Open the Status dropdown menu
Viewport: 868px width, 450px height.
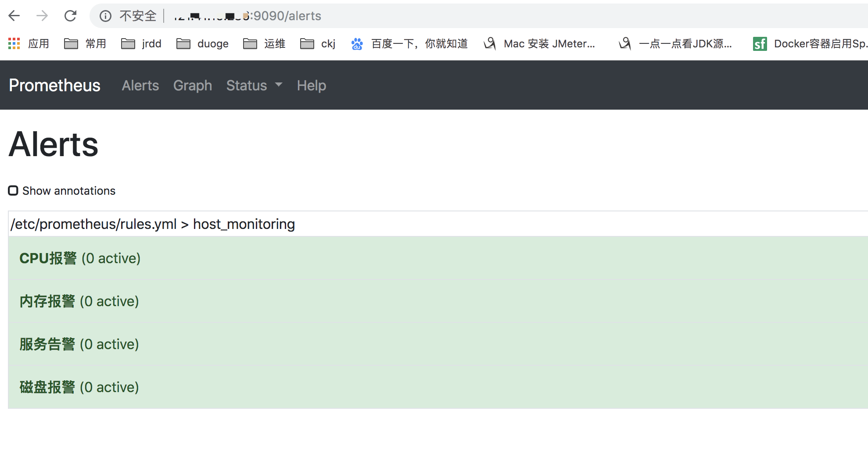(x=254, y=86)
